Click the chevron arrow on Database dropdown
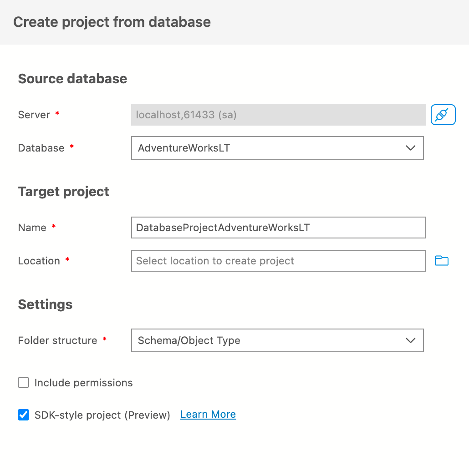The height and width of the screenshot is (476, 469). point(410,148)
